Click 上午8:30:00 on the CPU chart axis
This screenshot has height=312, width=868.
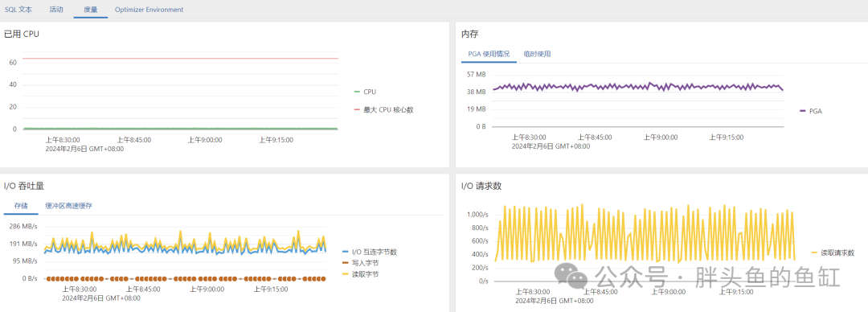63,140
